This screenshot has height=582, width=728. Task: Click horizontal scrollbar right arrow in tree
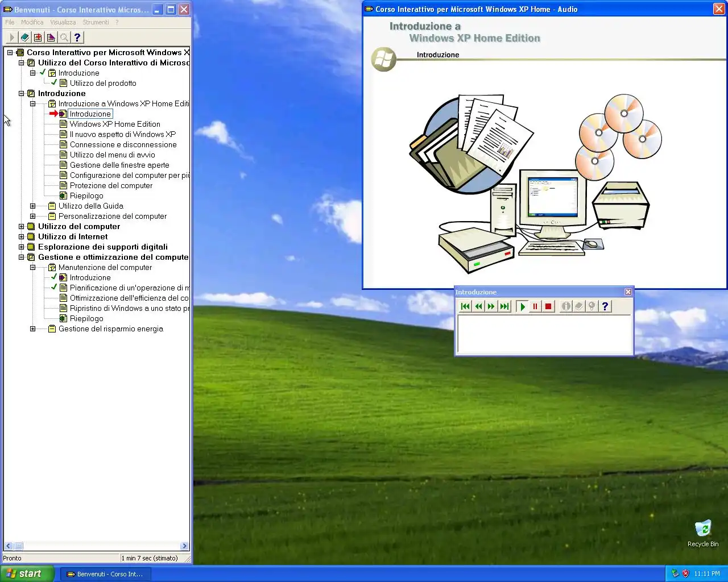coord(184,546)
